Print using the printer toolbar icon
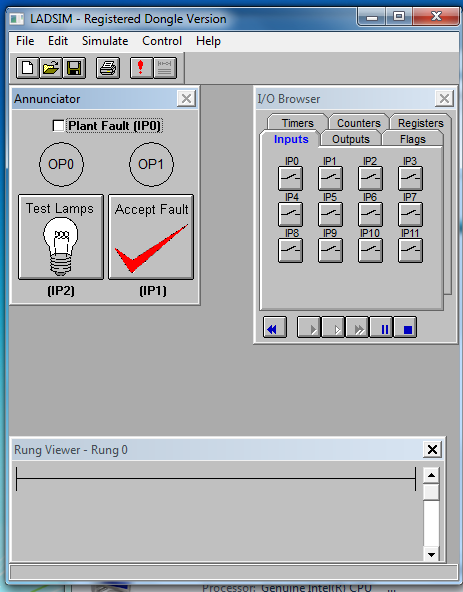463x592 pixels. 108,68
